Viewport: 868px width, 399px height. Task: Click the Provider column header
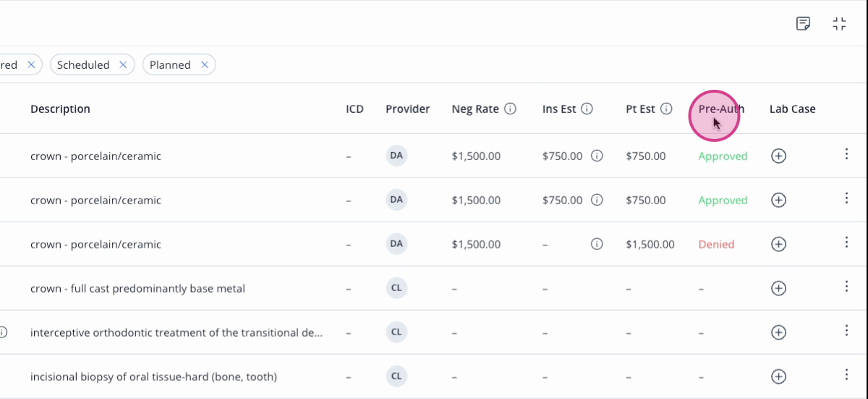click(407, 109)
